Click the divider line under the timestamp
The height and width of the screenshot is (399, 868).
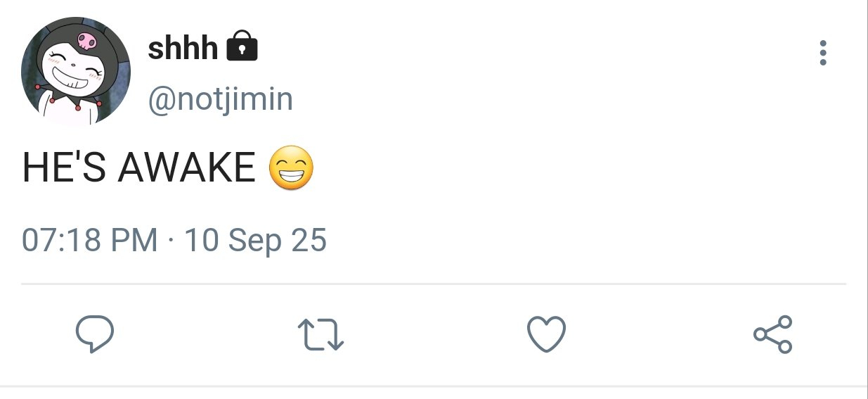point(434,284)
